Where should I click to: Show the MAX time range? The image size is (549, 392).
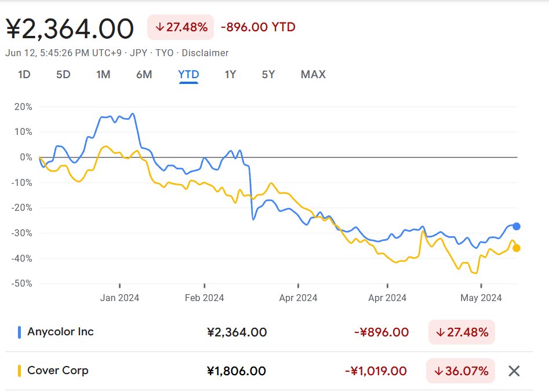313,75
